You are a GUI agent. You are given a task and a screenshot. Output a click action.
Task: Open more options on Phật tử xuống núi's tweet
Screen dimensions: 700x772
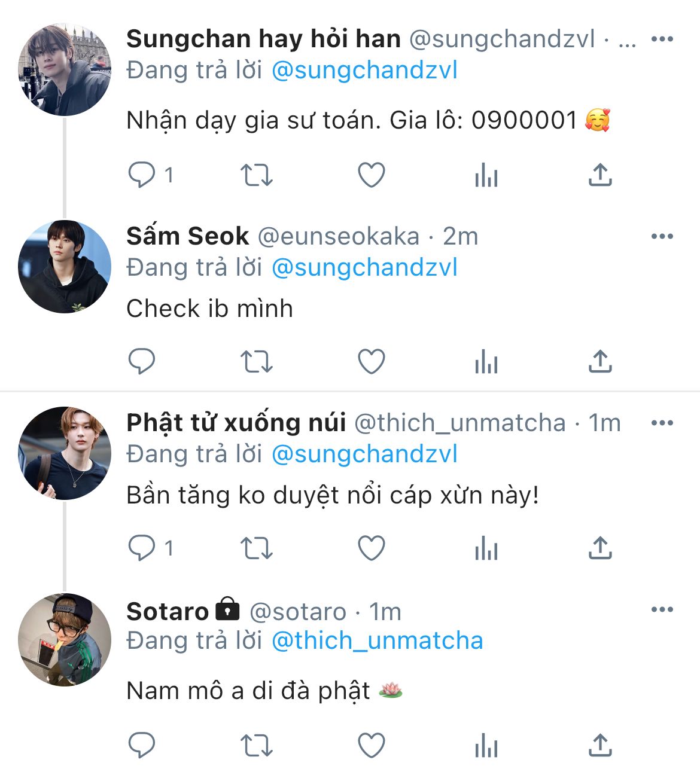click(662, 423)
